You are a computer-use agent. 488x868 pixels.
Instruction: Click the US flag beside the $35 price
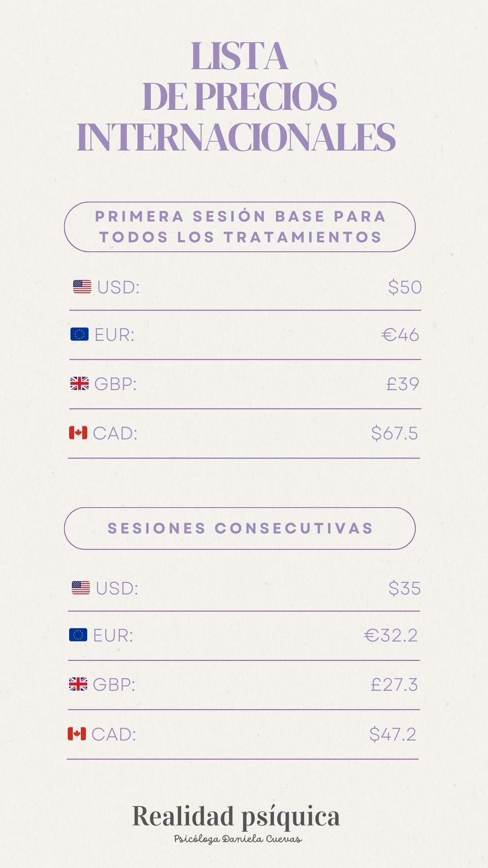(80, 588)
